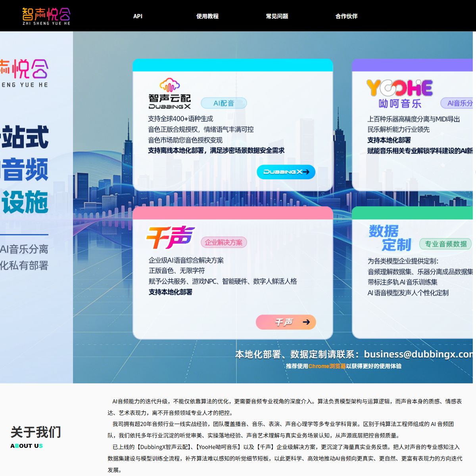Image resolution: width=476 pixels, height=476 pixels.
Task: Click the AI音乐分离 text on left banner
Action: 24,249
